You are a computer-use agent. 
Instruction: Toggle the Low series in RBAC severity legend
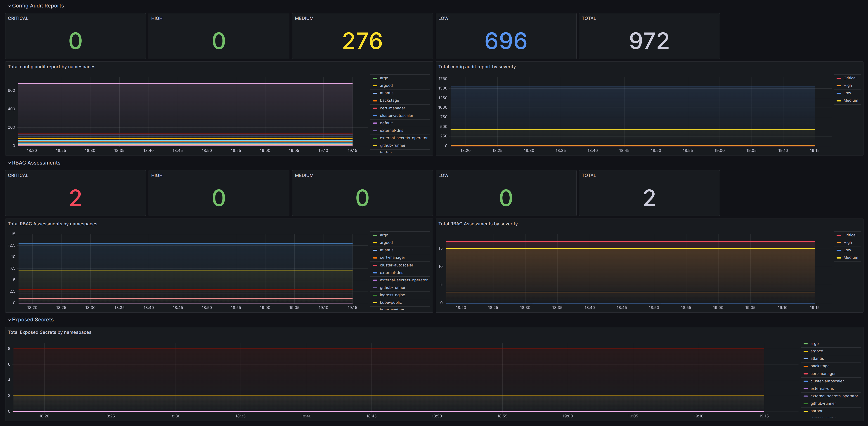[x=847, y=250]
